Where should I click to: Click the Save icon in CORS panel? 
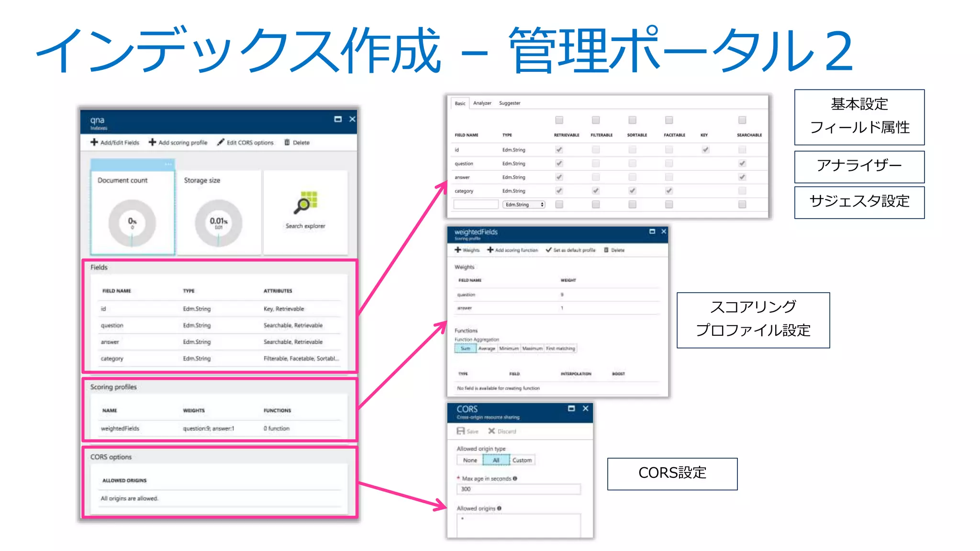click(461, 431)
